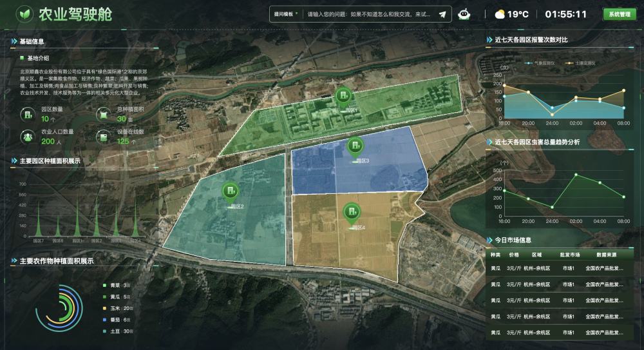
Task: Click the 园区1 map pin
Action: tap(345, 97)
